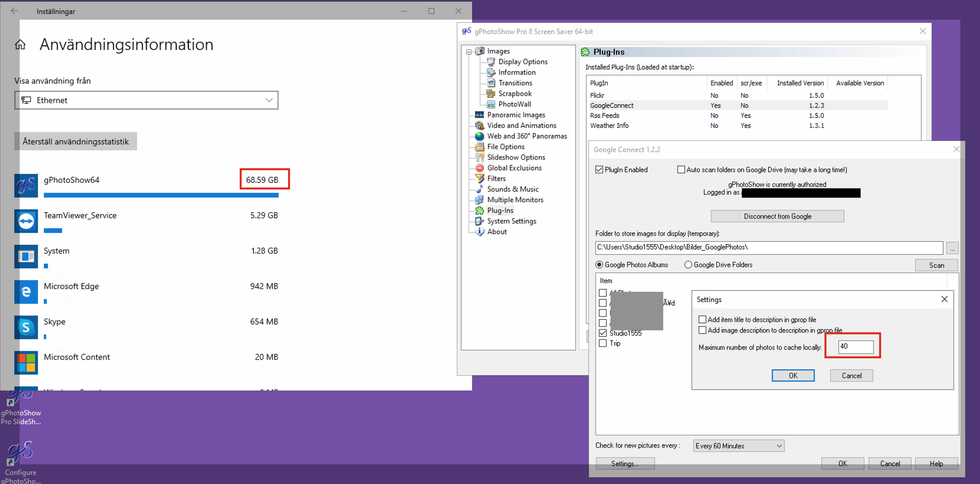This screenshot has height=484, width=980.
Task: Click the Information icon in the tree
Action: 491,72
